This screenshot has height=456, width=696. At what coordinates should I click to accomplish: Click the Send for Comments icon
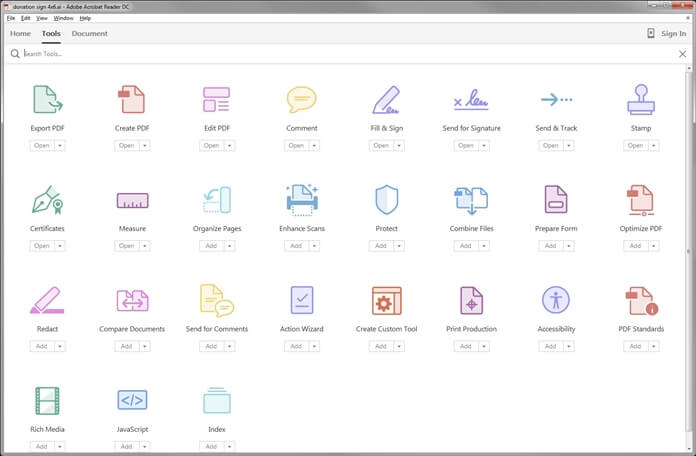click(x=217, y=300)
